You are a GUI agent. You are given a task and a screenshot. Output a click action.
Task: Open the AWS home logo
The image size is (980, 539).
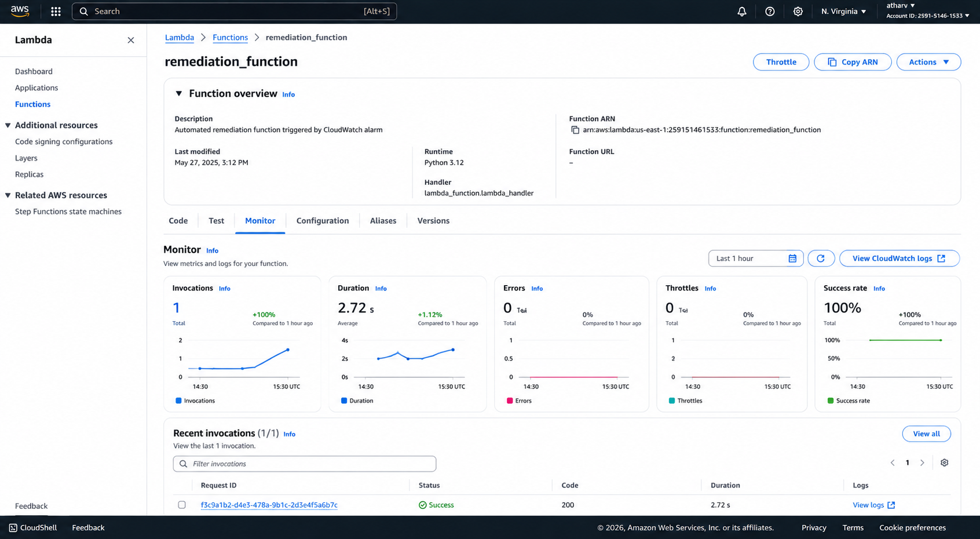[x=20, y=11]
